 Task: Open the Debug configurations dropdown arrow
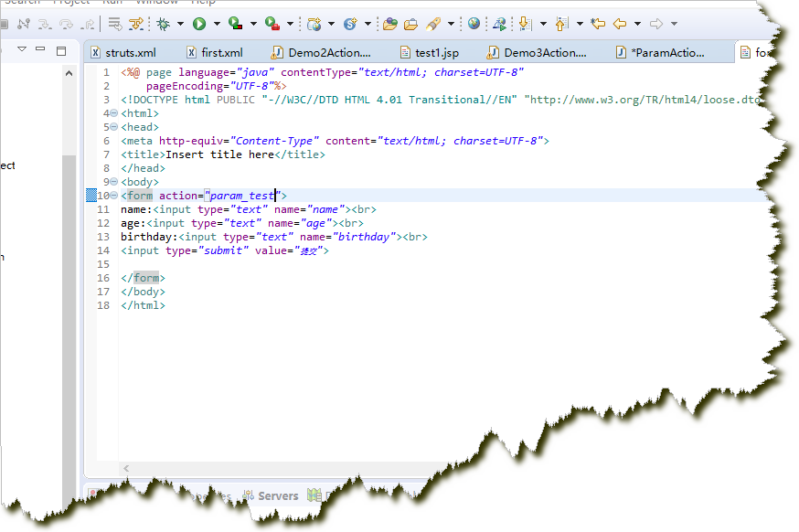pos(180,24)
